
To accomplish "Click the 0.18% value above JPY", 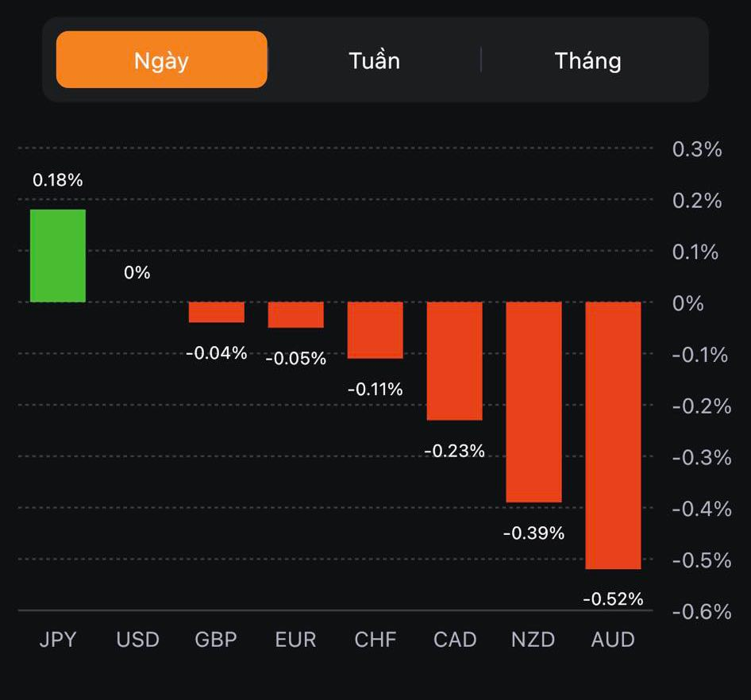I will click(x=58, y=180).
